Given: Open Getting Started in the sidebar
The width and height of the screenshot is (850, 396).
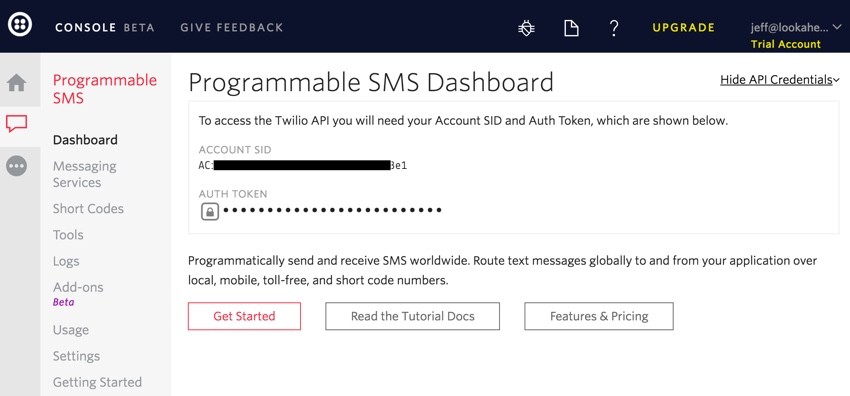Looking at the screenshot, I should (x=97, y=382).
